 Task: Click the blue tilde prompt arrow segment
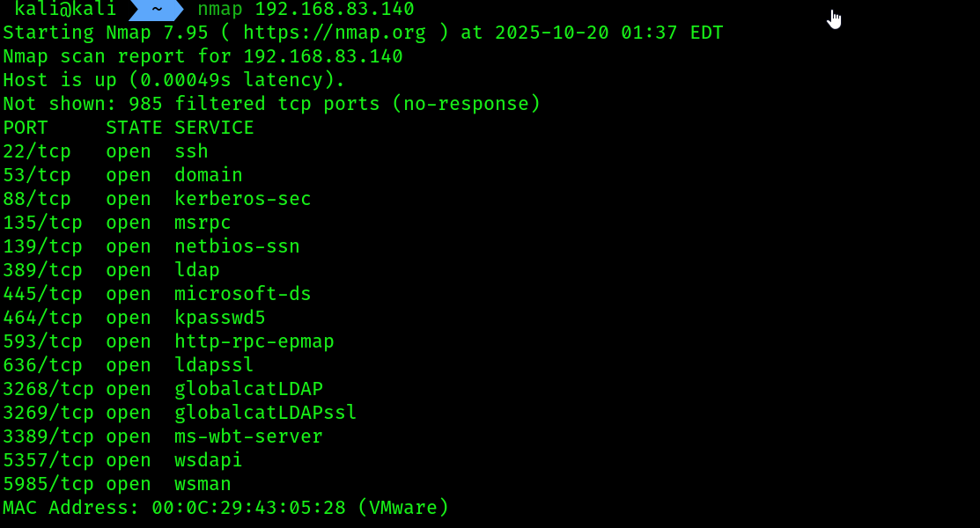click(156, 10)
